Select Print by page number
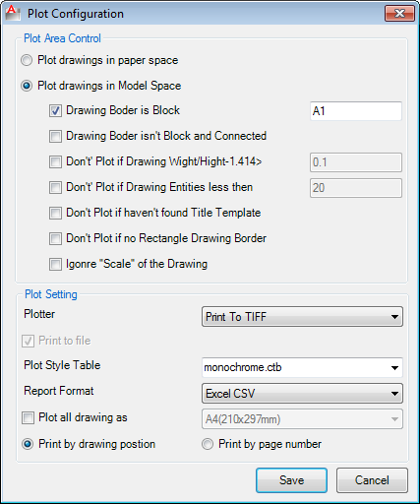Viewport: 420px width, 504px height. click(x=208, y=444)
